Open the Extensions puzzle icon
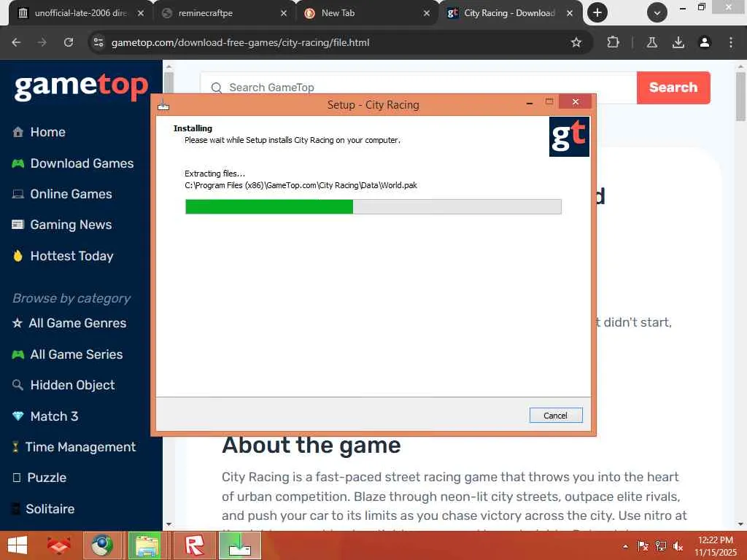Screen dimensions: 747x560 (x=613, y=42)
